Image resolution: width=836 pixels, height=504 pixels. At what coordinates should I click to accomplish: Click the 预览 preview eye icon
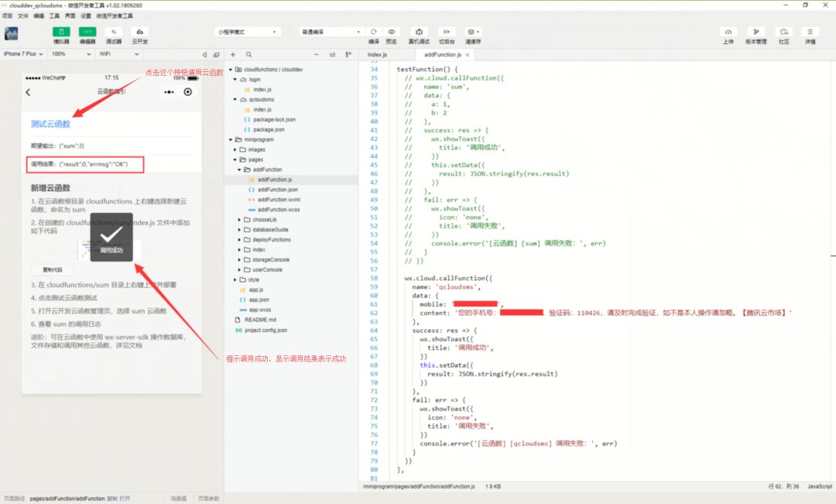[x=392, y=32]
